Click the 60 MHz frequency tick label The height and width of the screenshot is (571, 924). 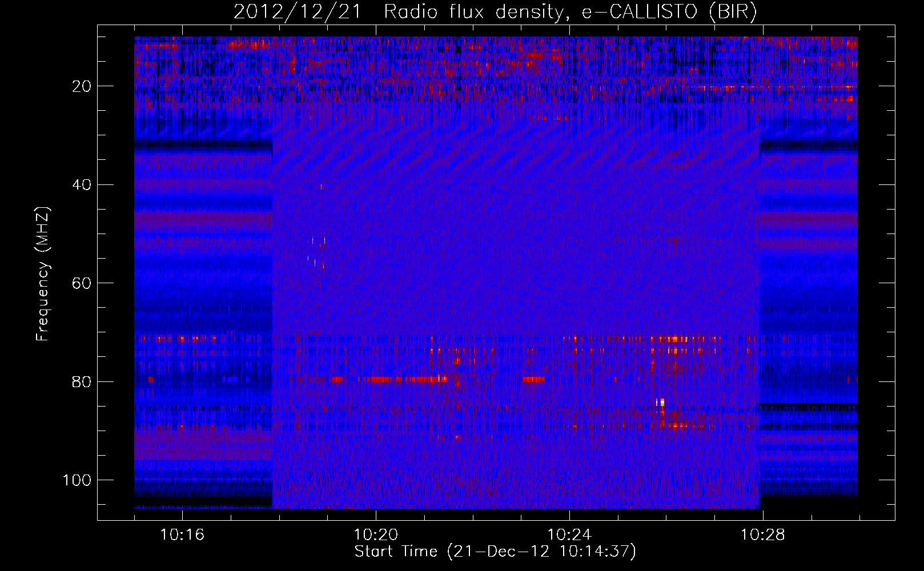[82, 283]
